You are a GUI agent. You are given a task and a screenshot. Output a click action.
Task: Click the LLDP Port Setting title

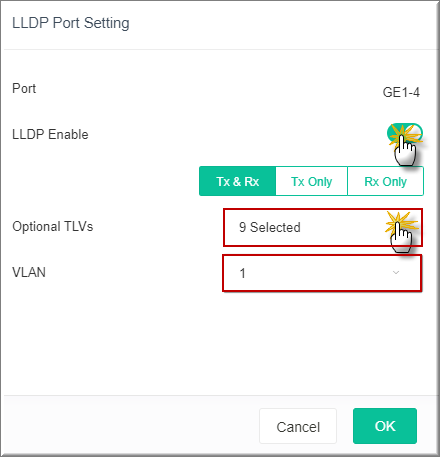point(71,23)
